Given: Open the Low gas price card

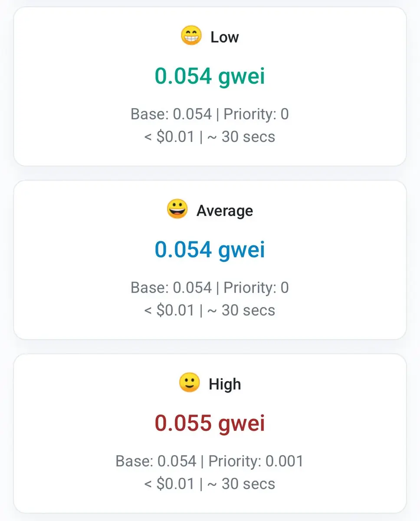Looking at the screenshot, I should [210, 86].
